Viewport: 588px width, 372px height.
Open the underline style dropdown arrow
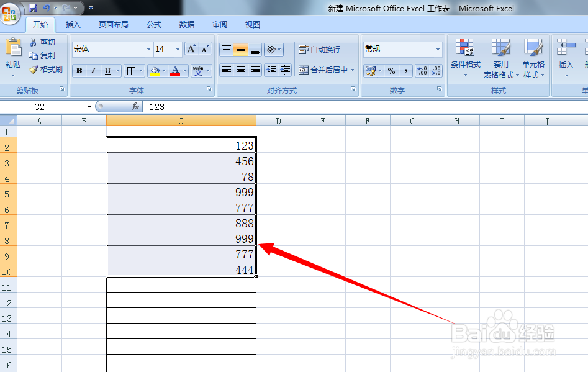tap(117, 71)
